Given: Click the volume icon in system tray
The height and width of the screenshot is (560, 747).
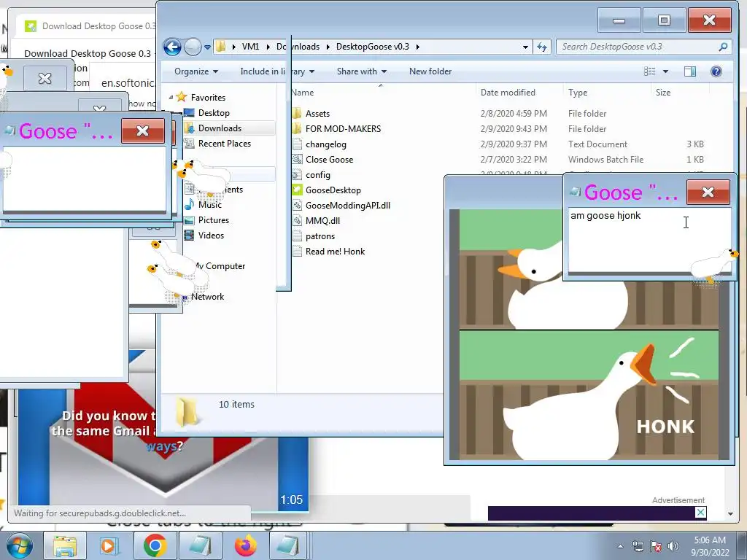Looking at the screenshot, I should 673,546.
